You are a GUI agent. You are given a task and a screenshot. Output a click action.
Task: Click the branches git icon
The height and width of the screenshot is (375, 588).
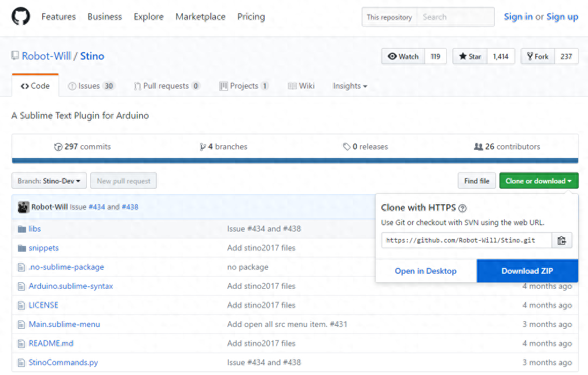(203, 146)
